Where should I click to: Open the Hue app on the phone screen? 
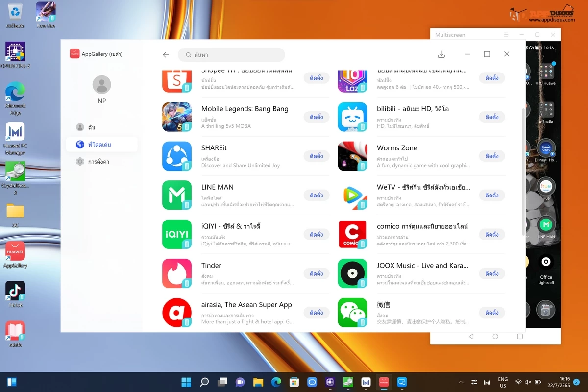pos(546,188)
